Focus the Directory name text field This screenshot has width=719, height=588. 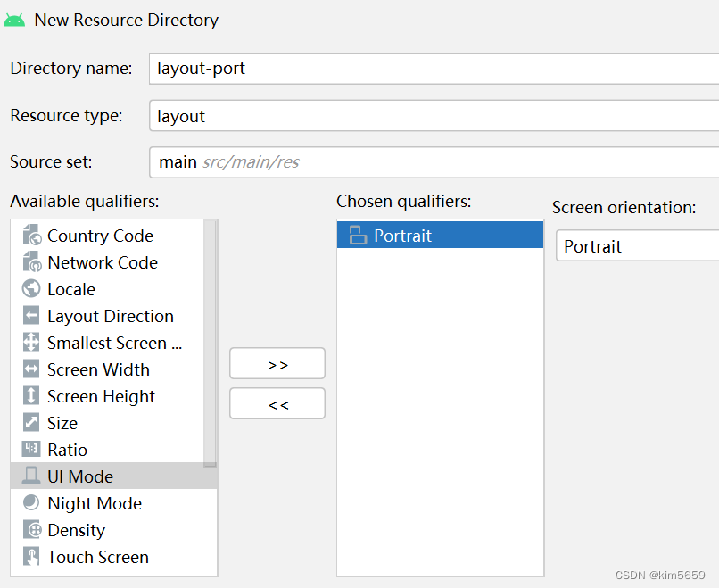click(x=434, y=69)
